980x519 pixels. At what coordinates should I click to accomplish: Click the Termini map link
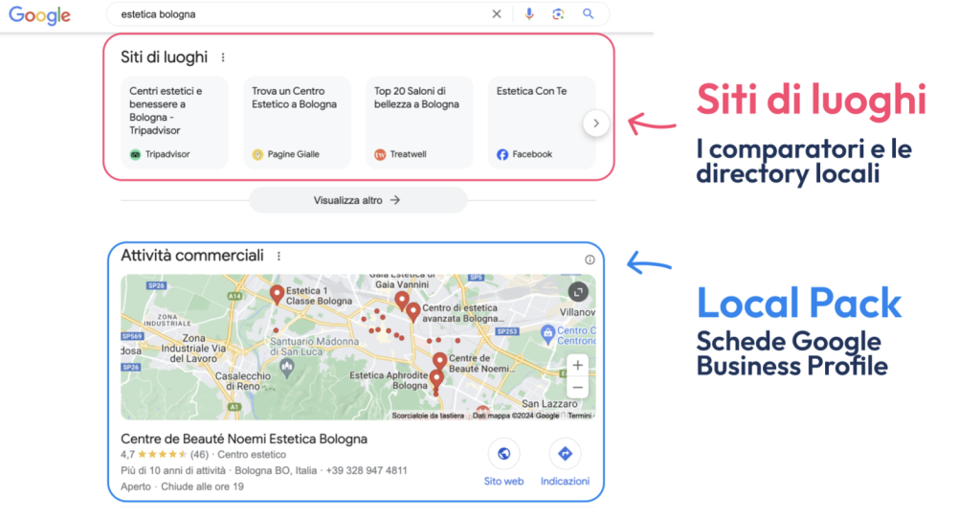(579, 416)
